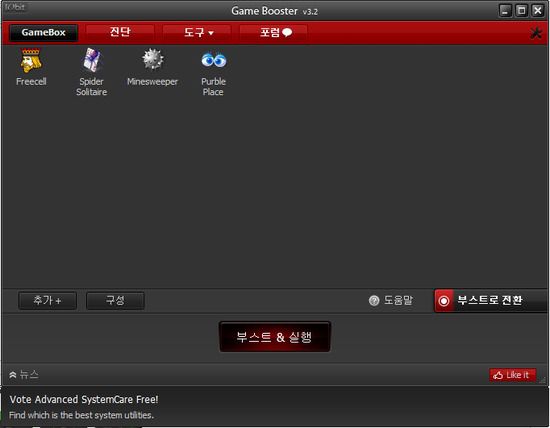The height and width of the screenshot is (428, 550).
Task: Click the pin icon in red toolbar
Action: point(536,33)
